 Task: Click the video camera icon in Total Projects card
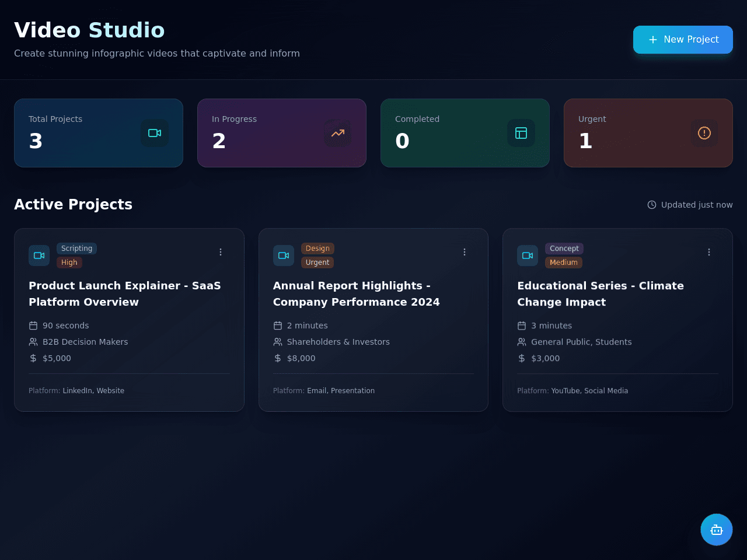[x=155, y=133]
